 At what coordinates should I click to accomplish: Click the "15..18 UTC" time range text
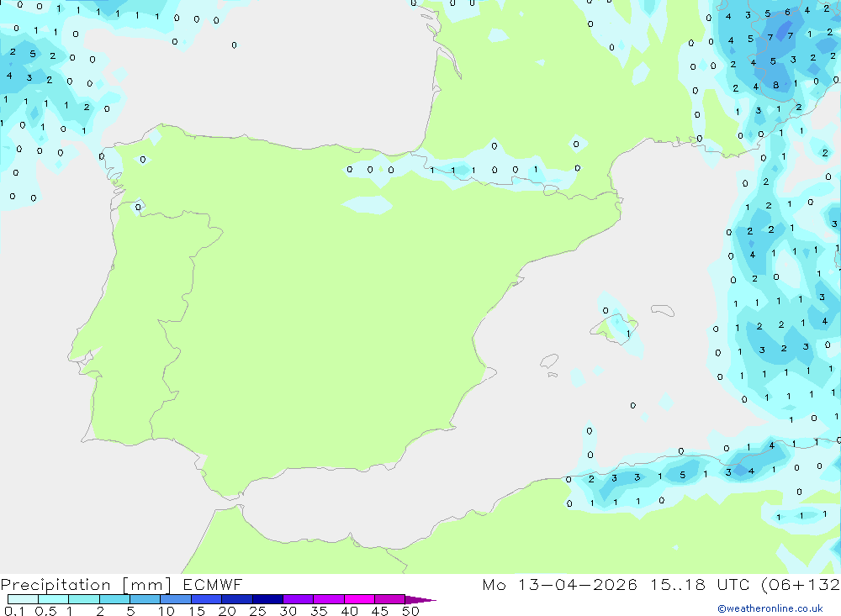700,584
